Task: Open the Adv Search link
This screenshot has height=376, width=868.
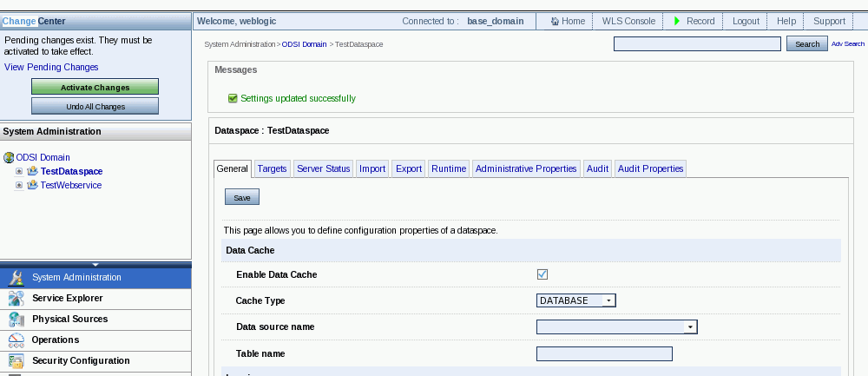Action: (x=847, y=43)
